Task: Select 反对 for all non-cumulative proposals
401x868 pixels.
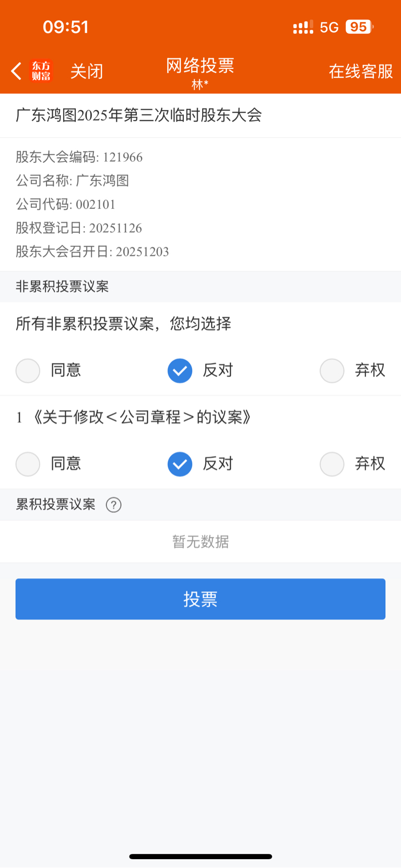Action: coord(180,371)
